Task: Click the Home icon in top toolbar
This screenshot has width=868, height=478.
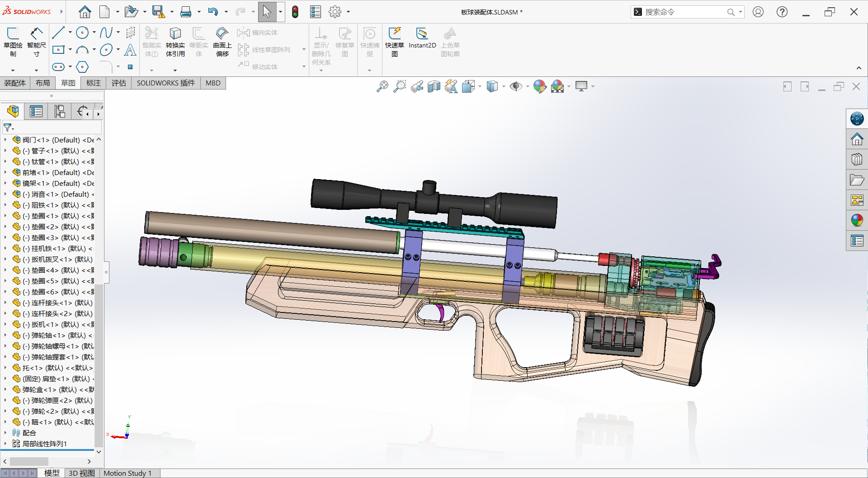Action: [x=85, y=12]
